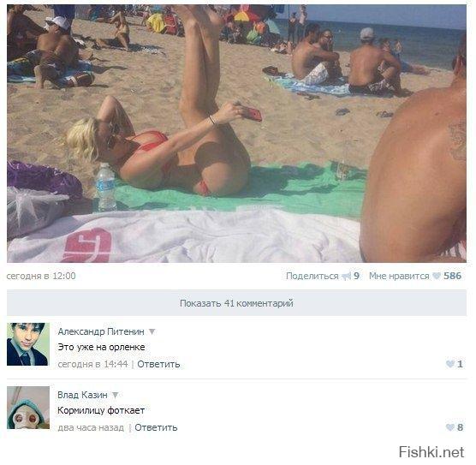This screenshot has height=465, width=476.
Task: Click the heart icon beside 586
Action: click(437, 276)
